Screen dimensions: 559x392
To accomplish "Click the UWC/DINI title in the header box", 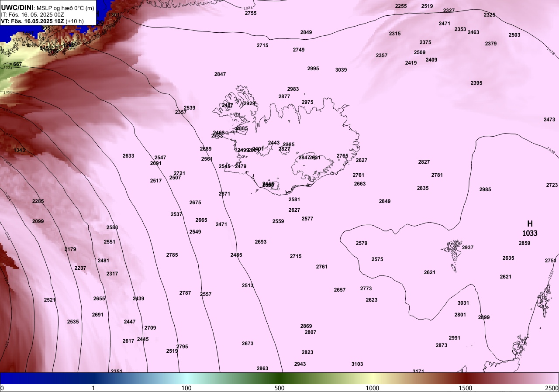I will click(x=17, y=7).
